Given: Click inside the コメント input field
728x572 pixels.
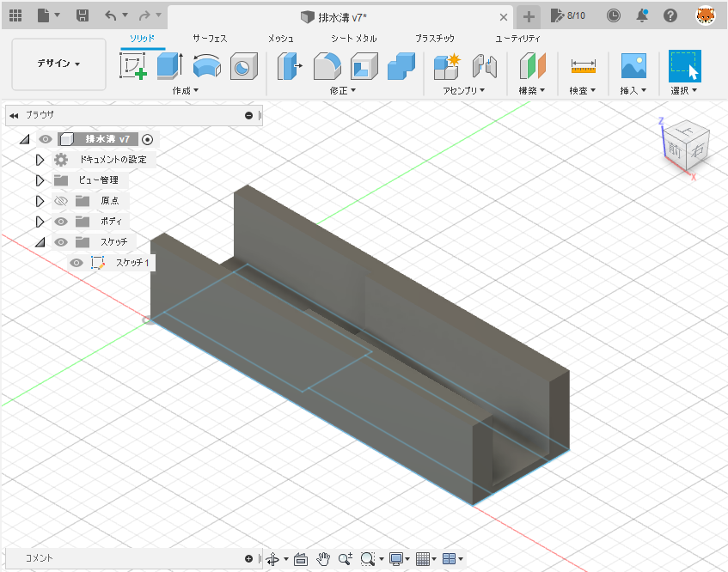Looking at the screenshot, I should pos(129,558).
